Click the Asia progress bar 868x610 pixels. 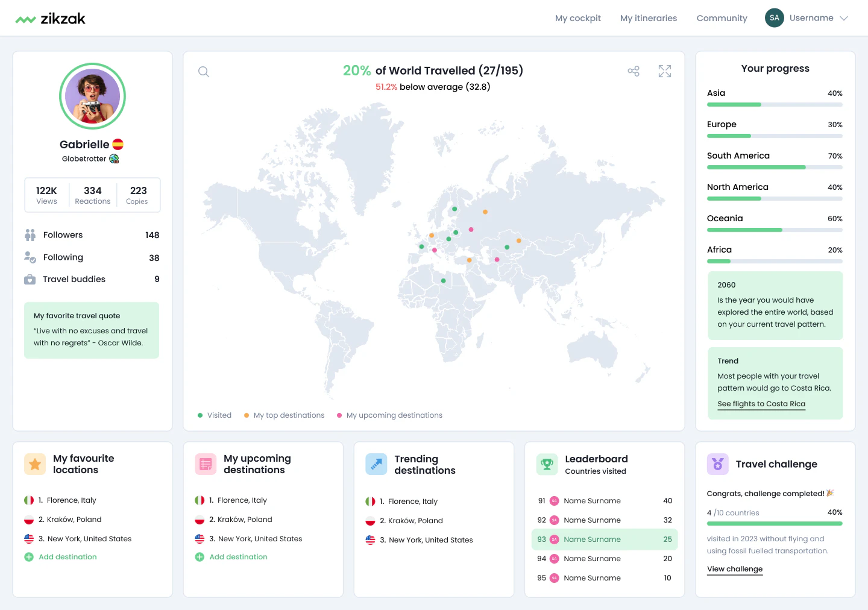click(775, 105)
